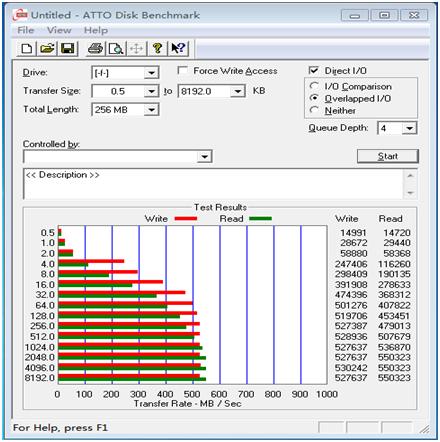The image size is (440, 442).
Task: Click the write value 530242
Action: [x=351, y=368]
